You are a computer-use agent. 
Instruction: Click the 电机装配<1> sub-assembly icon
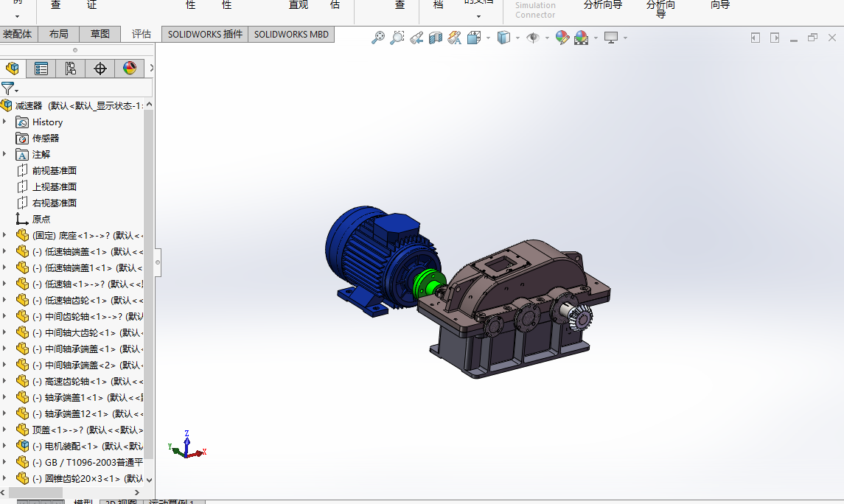click(x=22, y=446)
